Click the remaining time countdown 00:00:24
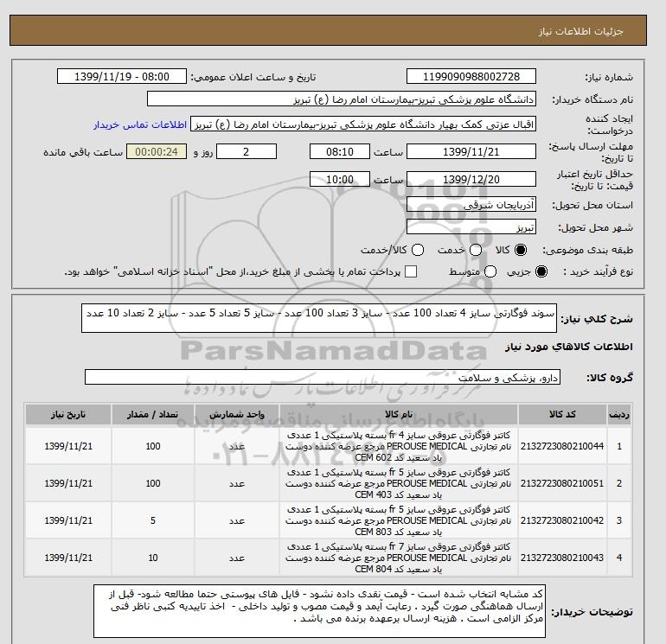 157,151
